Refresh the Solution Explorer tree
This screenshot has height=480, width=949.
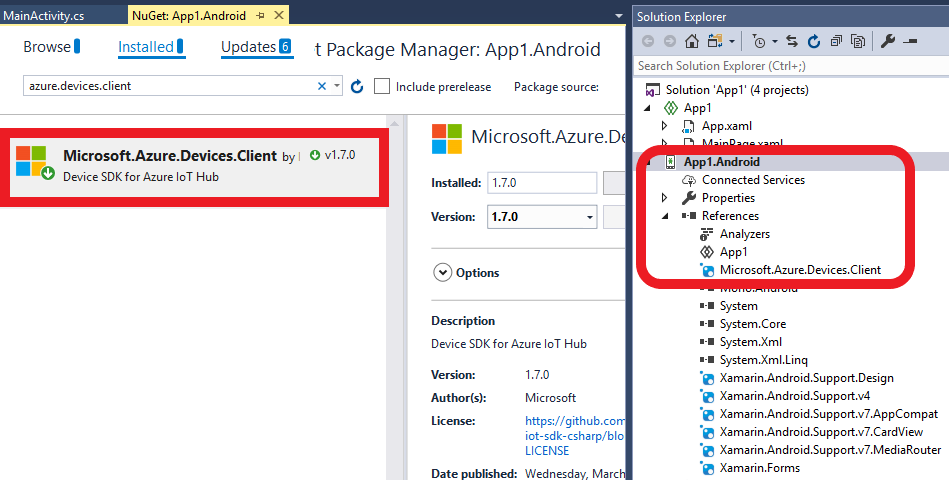coord(814,41)
